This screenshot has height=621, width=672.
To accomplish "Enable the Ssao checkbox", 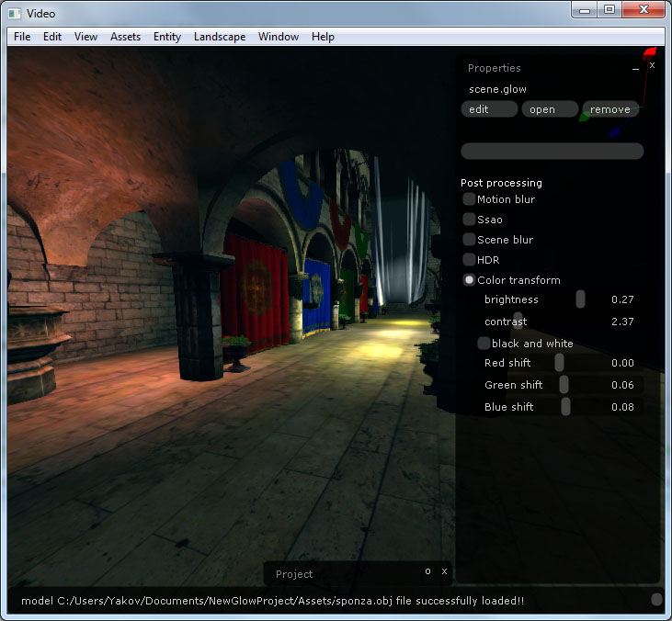I will pos(469,220).
